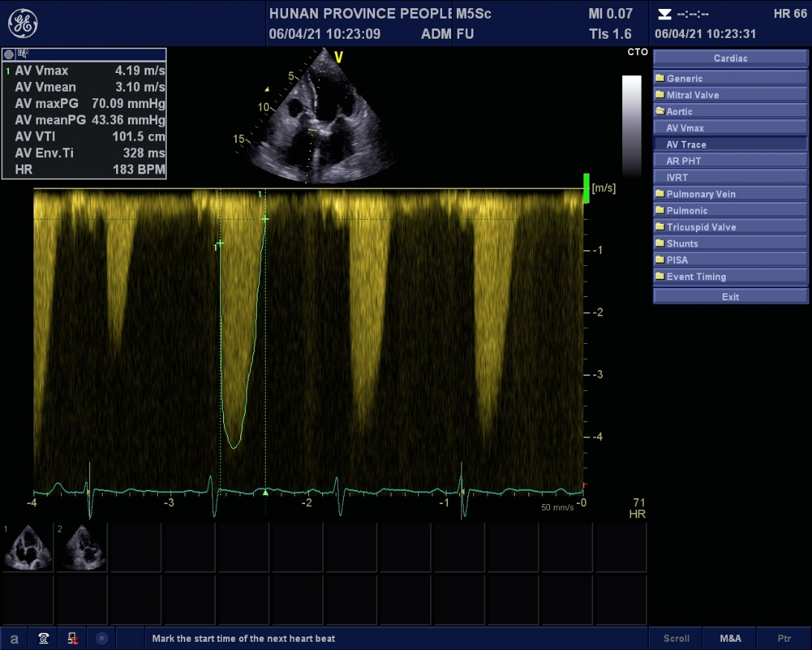
Task: Click the M&A button in bottom bar
Action: 730,638
